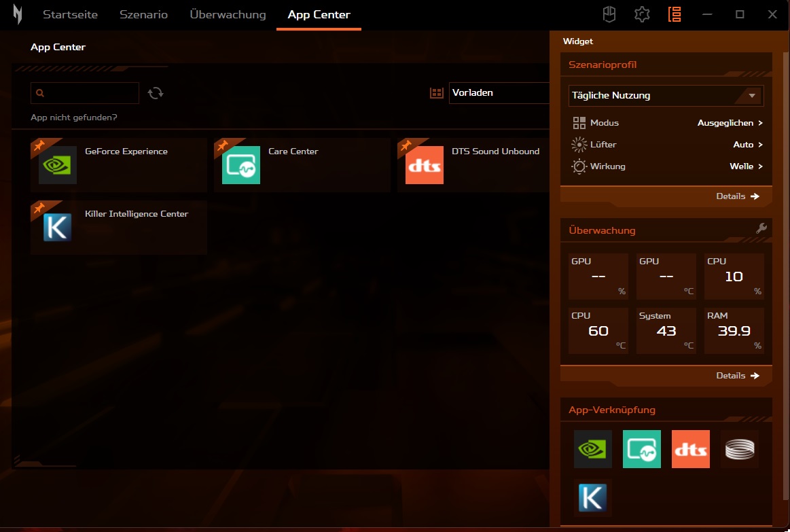Click the RAM usage 39.9 % tile

point(734,330)
